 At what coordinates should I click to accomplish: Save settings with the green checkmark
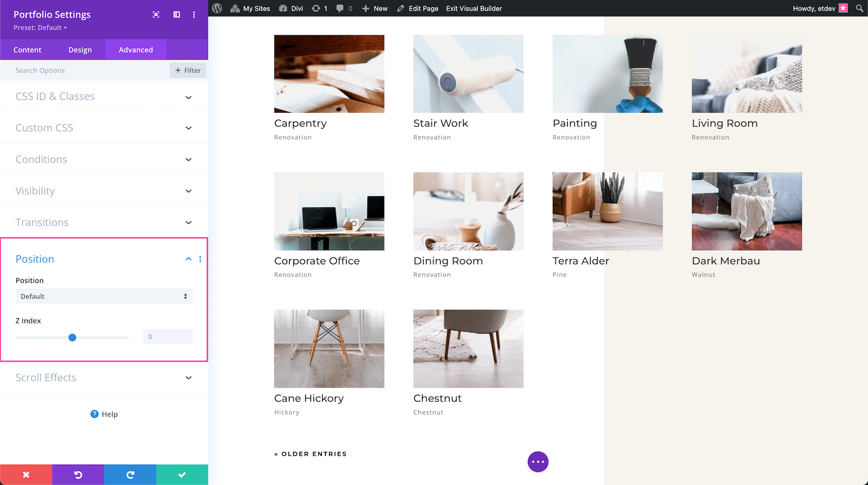tap(182, 474)
